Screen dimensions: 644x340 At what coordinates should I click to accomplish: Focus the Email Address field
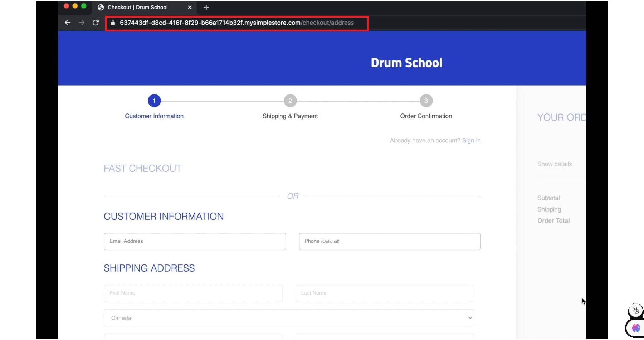[x=195, y=241]
